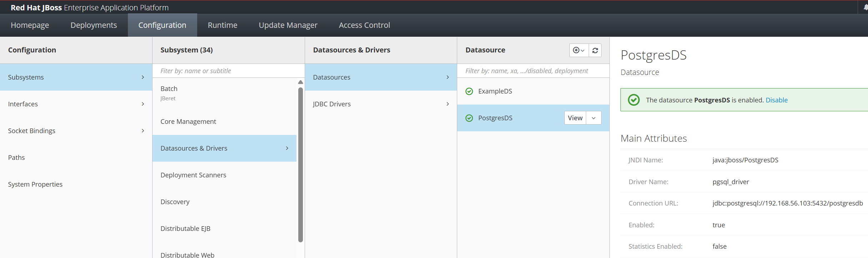Select JDBC Drivers entry
868x258 pixels.
tap(381, 104)
